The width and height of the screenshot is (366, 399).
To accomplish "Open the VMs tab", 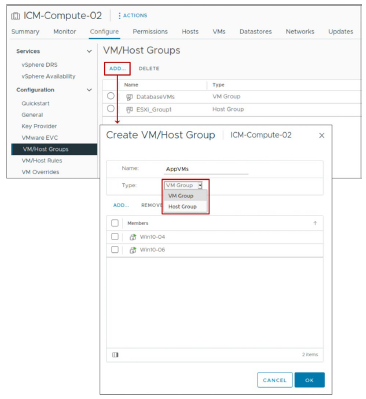I will pos(219,32).
